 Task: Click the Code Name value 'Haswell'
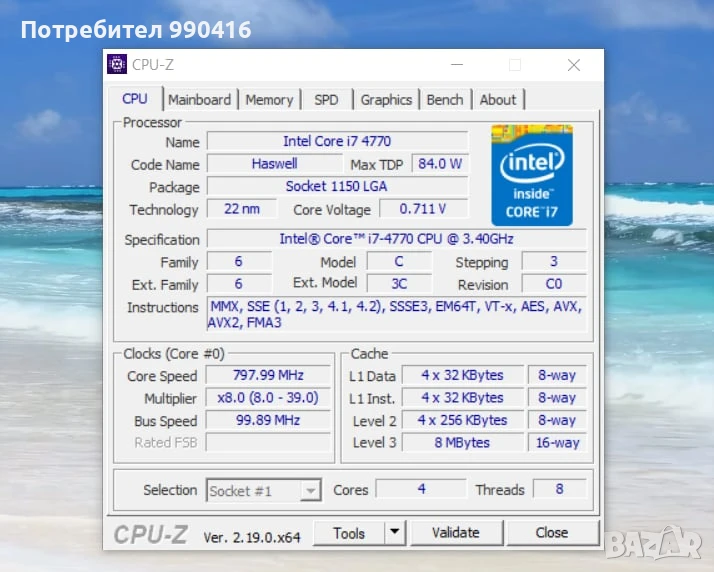(x=274, y=163)
